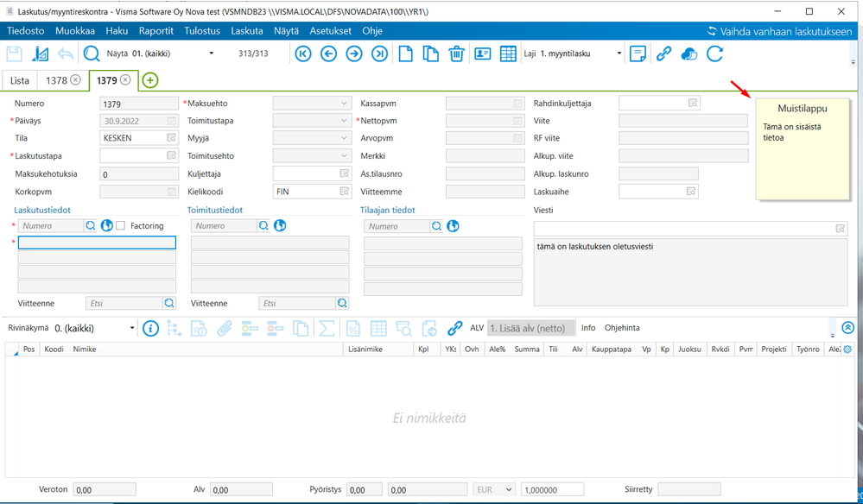Click the yellow Muistilappu sticky note
Screen dimensions: 863x504
tap(802, 149)
